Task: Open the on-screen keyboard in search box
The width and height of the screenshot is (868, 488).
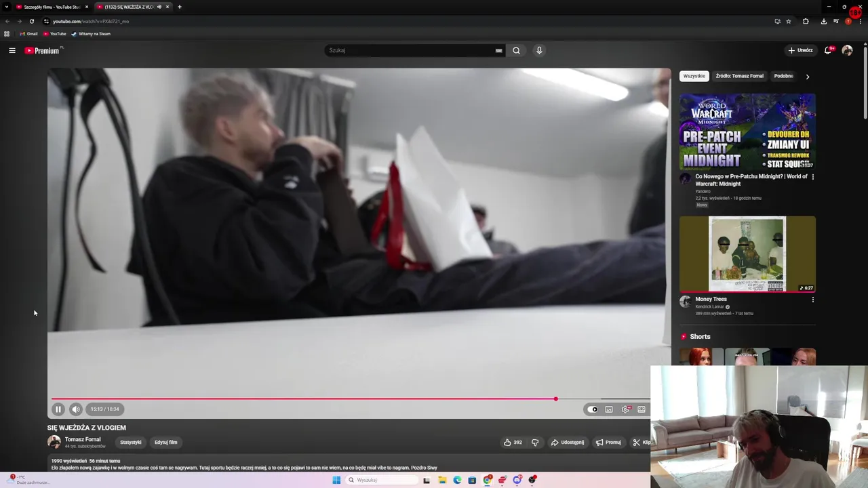Action: tap(498, 50)
